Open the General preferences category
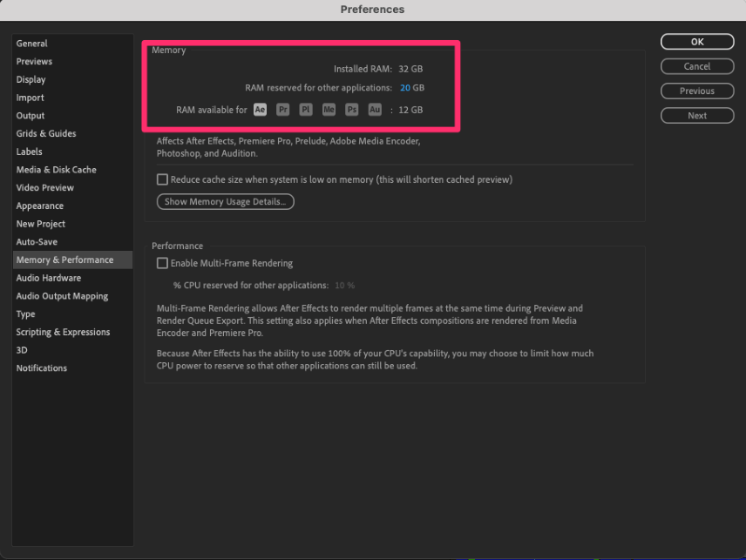 click(72, 44)
